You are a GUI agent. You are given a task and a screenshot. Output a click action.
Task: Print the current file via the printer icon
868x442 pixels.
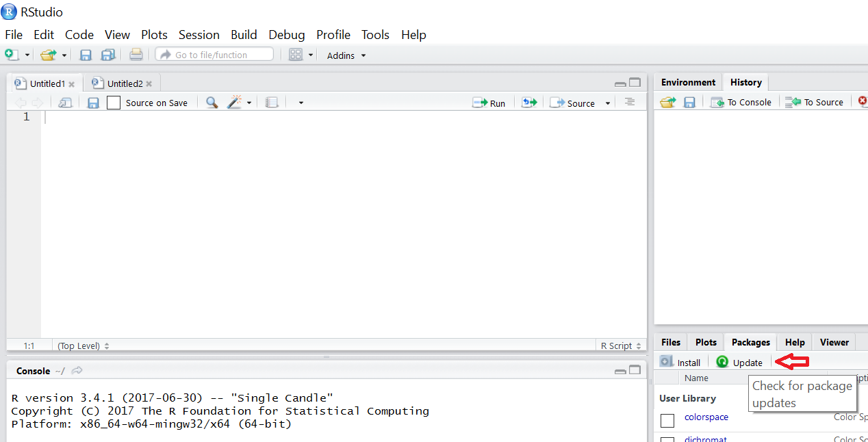pos(136,55)
